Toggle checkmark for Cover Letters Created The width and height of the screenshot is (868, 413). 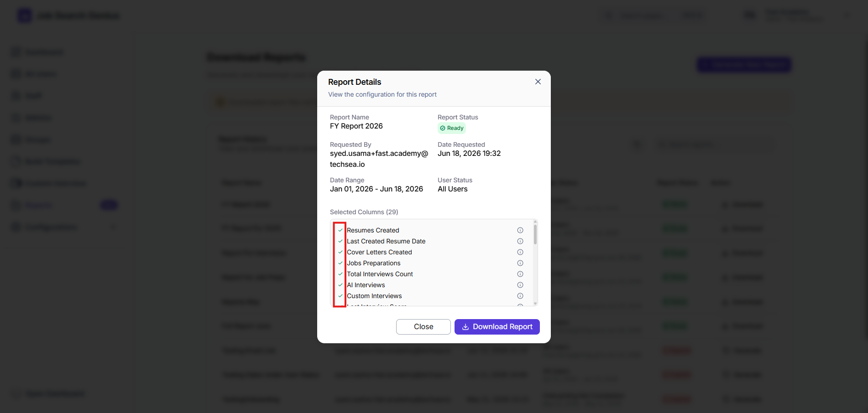(340, 252)
